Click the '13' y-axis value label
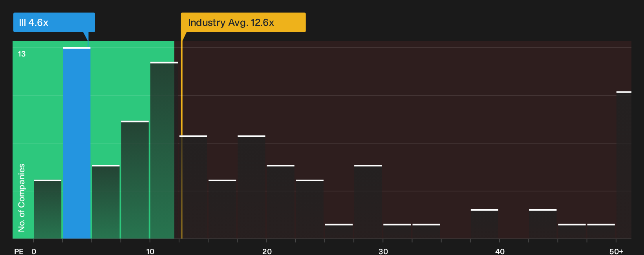 tap(22, 54)
